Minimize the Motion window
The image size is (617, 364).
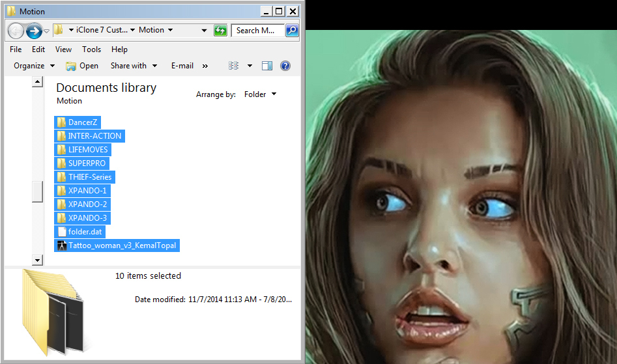(266, 12)
